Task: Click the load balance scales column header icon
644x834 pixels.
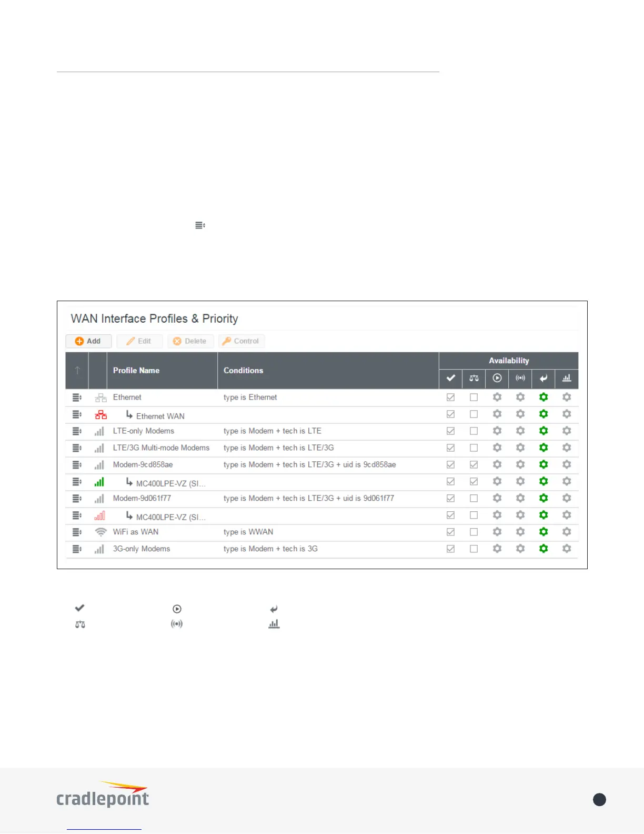Action: 474,379
